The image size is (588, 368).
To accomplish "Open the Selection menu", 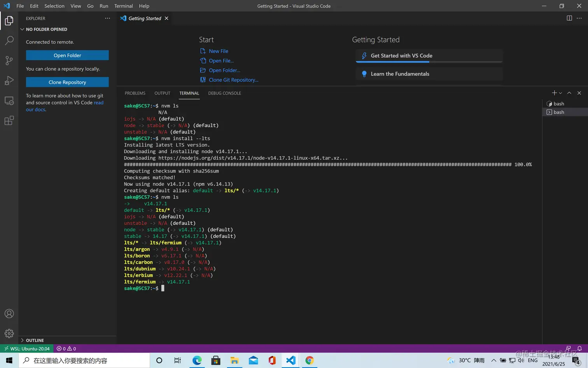I will 54,6.
